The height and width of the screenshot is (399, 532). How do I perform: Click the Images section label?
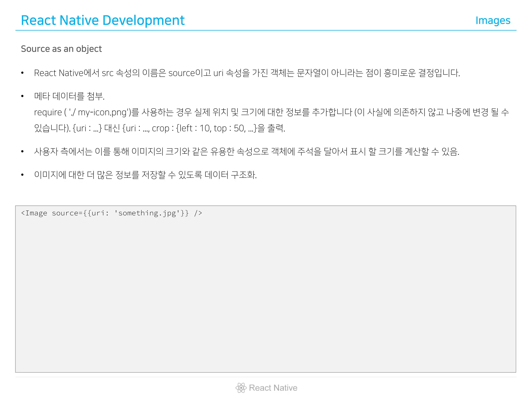493,21
